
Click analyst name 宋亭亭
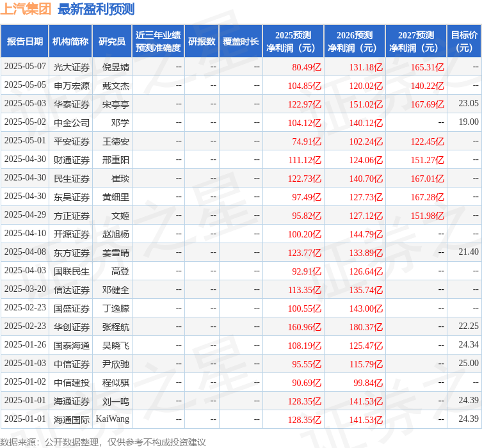(116, 104)
